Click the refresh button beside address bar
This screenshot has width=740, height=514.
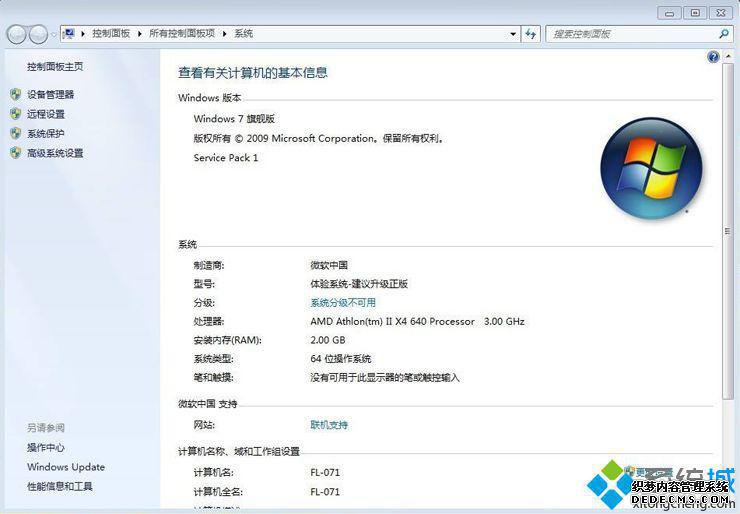coord(530,34)
